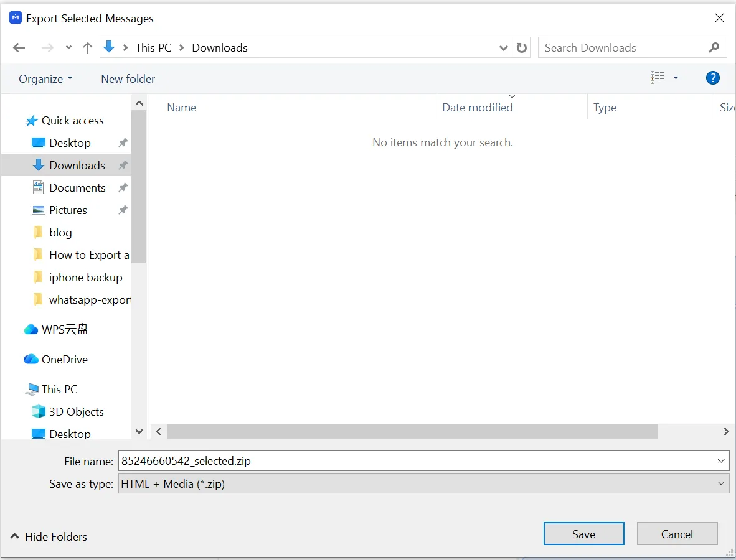
Task: Click the up one level arrow
Action: 88,48
